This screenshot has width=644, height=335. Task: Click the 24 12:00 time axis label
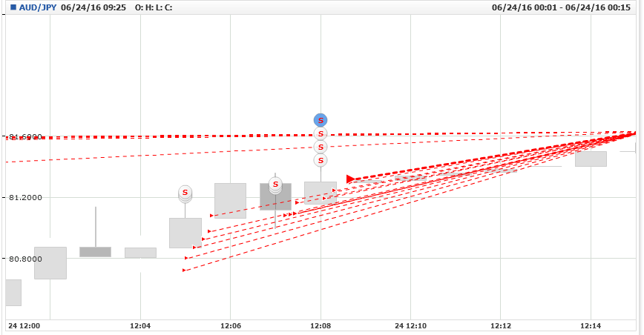pyautogui.click(x=24, y=326)
